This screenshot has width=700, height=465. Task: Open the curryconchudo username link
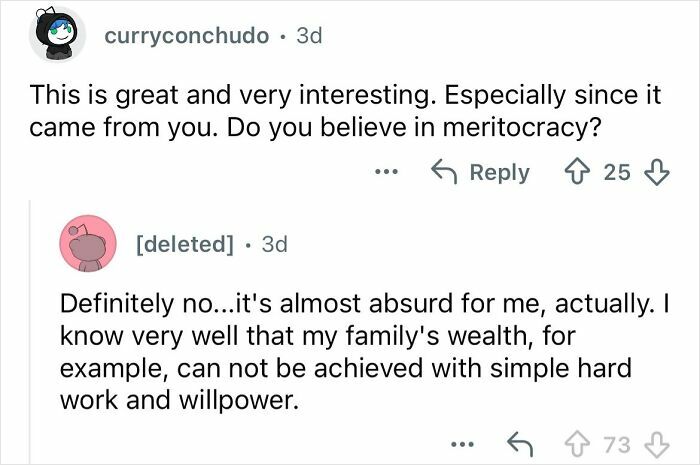coord(186,36)
